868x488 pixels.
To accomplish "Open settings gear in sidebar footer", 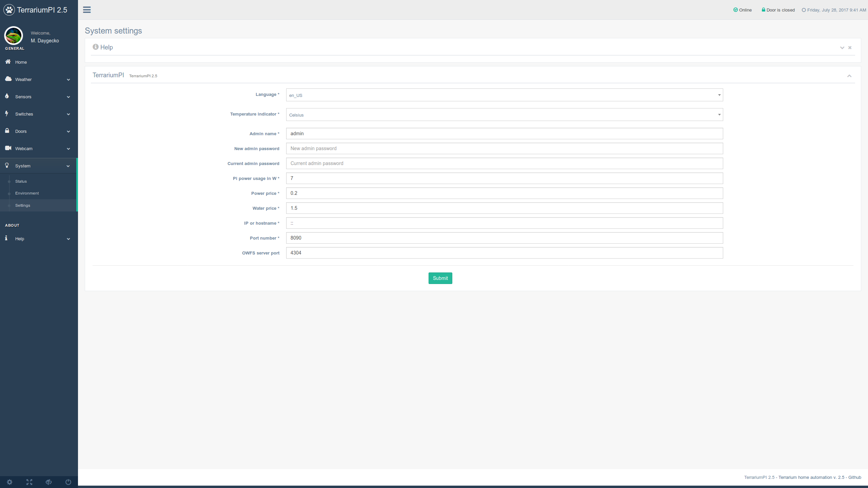I will pos(9,482).
